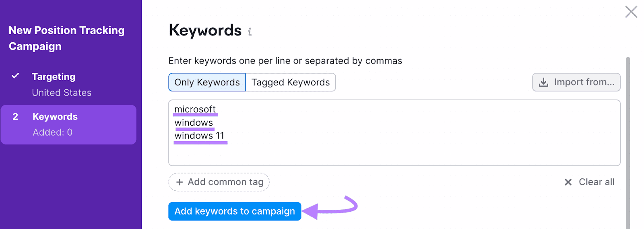Click the X icon beside Clear all
The width and height of the screenshot is (644, 229).
pyautogui.click(x=568, y=182)
